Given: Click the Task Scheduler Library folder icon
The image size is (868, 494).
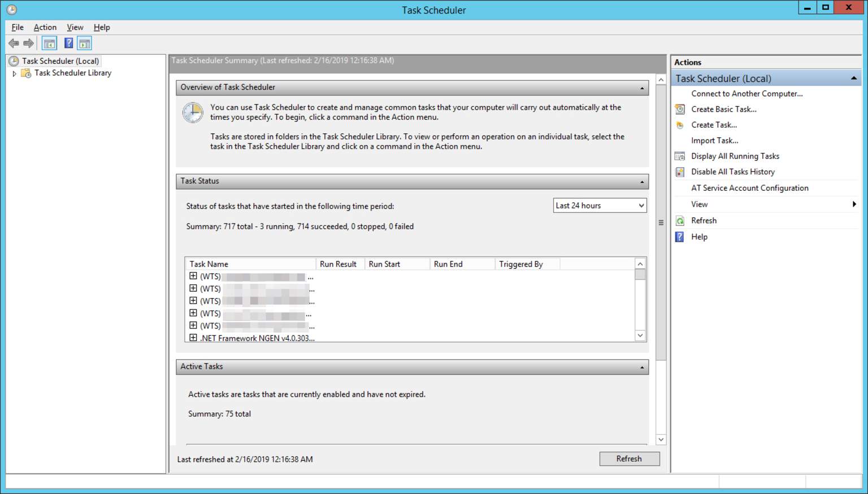Looking at the screenshot, I should tap(25, 73).
